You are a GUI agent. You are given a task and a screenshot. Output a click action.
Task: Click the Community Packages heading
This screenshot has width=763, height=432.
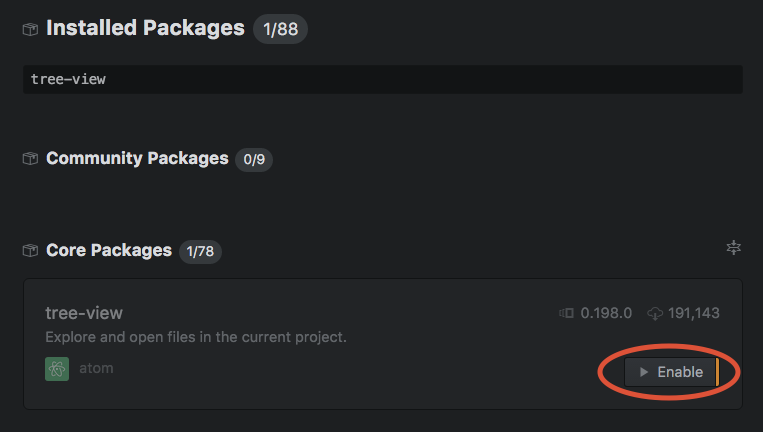[137, 158]
